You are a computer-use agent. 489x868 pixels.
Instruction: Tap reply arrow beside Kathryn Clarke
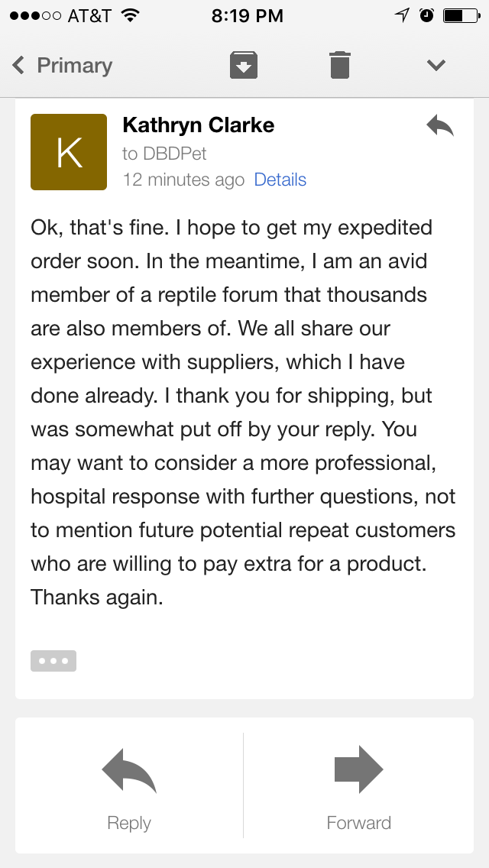(x=440, y=125)
